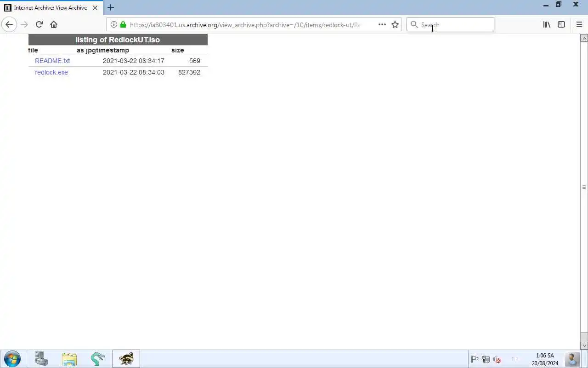Open the Firefox hamburger menu
Screen dimensions: 588x368
tap(579, 24)
